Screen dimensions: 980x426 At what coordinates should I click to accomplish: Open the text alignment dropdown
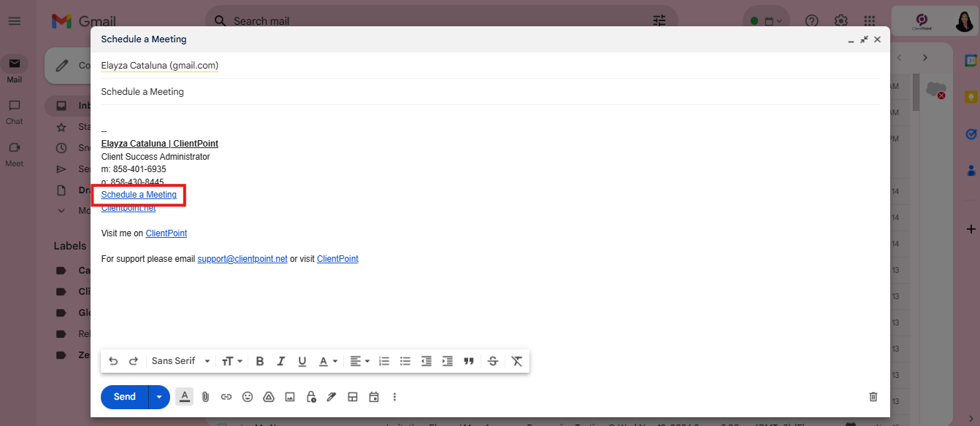point(359,361)
